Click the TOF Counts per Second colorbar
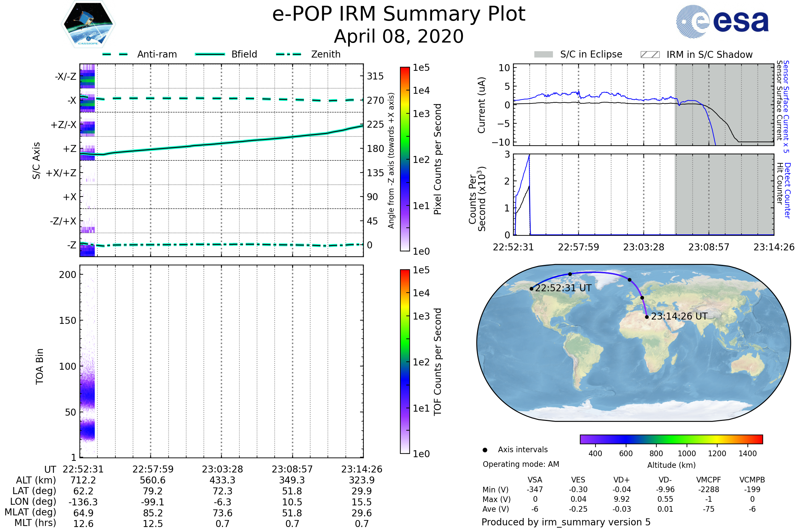This screenshot has width=798, height=532. point(405,361)
